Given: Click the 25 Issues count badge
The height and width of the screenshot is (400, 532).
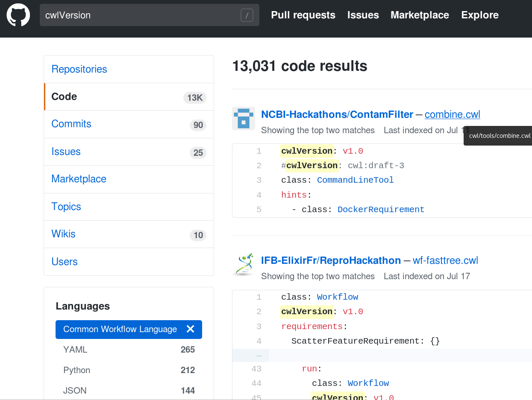Looking at the screenshot, I should (x=198, y=153).
